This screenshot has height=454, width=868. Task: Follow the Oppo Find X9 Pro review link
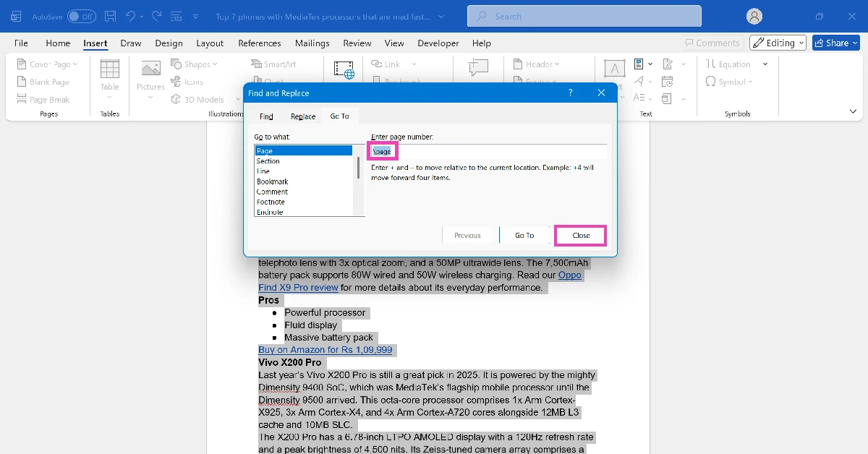pos(298,287)
